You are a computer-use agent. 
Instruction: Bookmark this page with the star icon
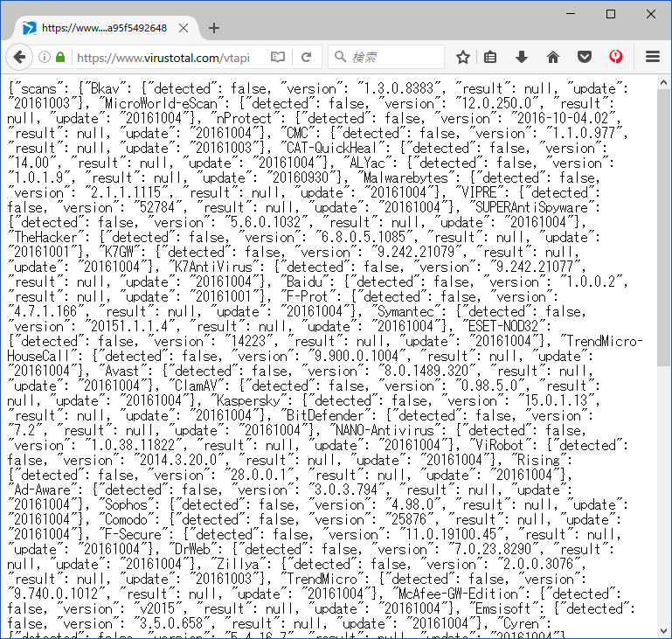pos(463,57)
